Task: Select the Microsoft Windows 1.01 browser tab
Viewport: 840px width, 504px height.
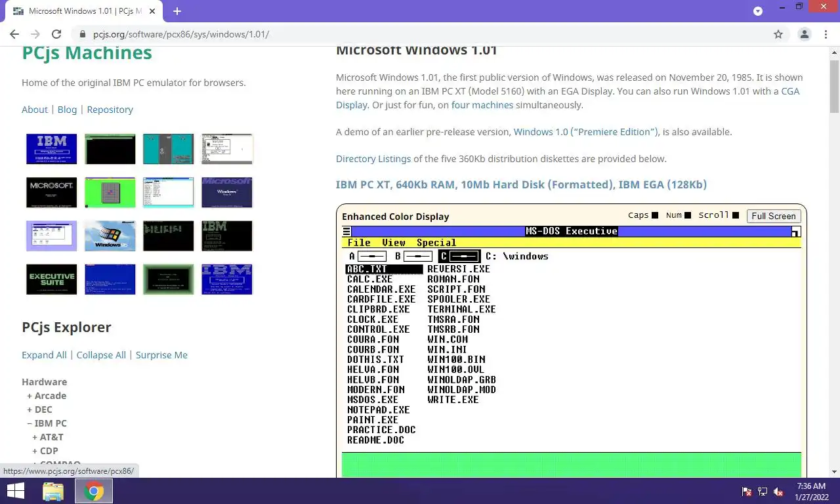Action: pos(85,11)
